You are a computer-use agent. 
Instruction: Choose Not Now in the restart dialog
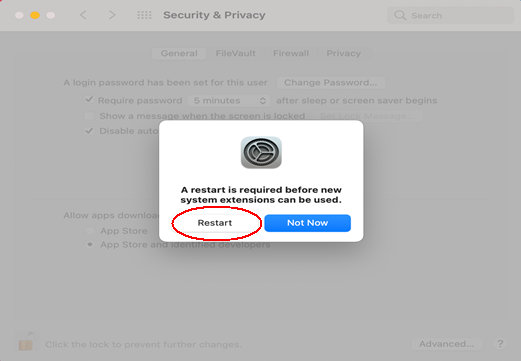coord(307,223)
